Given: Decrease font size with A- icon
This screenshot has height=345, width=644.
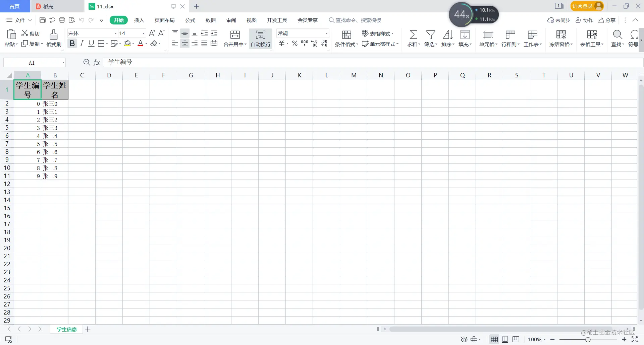Looking at the screenshot, I should point(162,33).
